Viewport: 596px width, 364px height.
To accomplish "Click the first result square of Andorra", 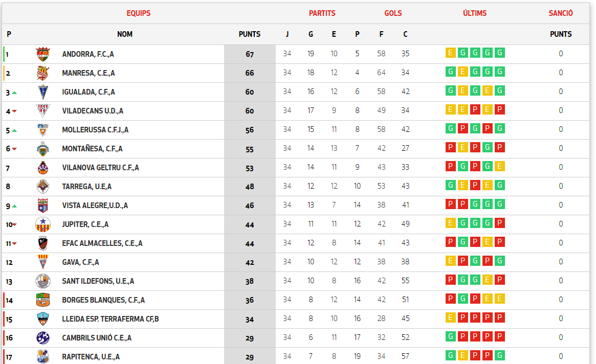I will pos(450,53).
